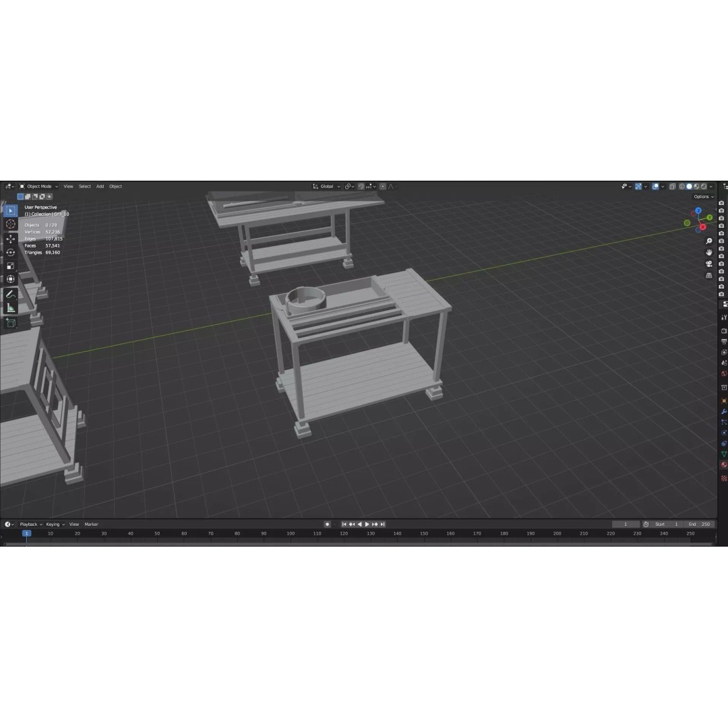This screenshot has width=728, height=728.
Task: Toggle viewport gizmos visibility
Action: [x=638, y=186]
